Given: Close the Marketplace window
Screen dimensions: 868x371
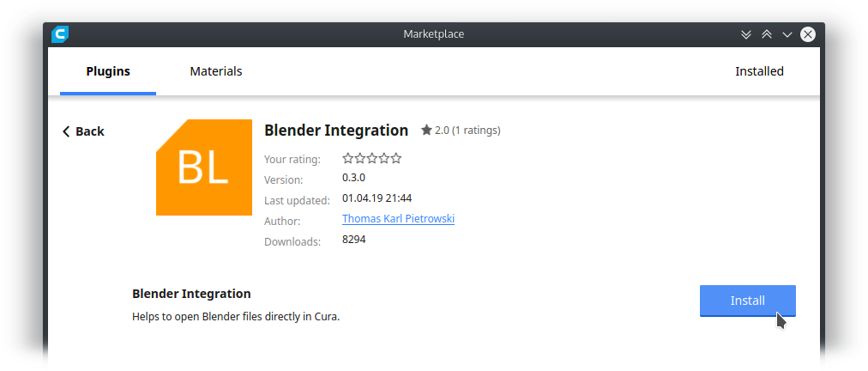Looking at the screenshot, I should coord(808,34).
